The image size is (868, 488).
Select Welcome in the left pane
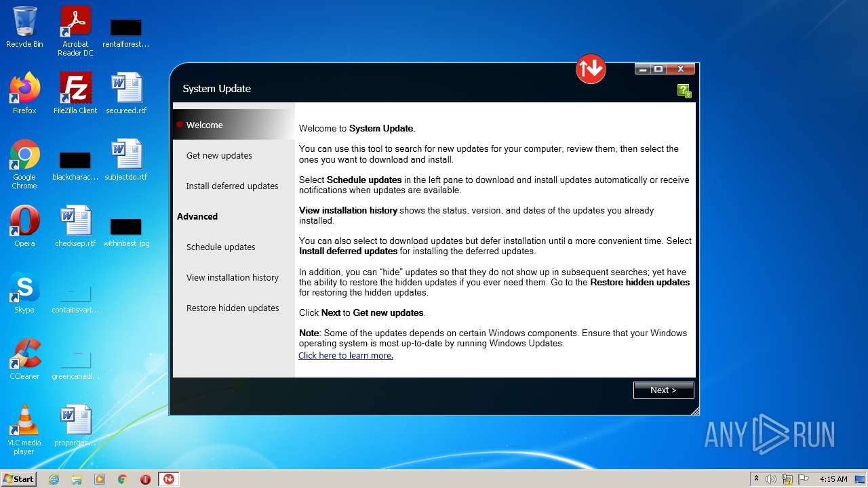pos(234,125)
